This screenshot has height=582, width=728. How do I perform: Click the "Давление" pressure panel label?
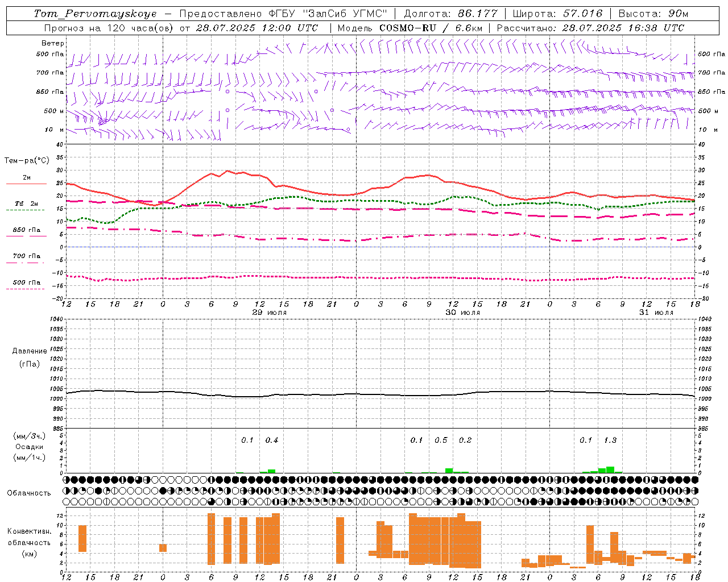30,351
